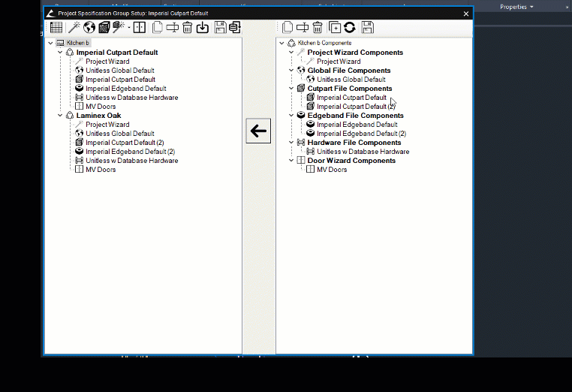Image resolution: width=572 pixels, height=392 pixels.
Task: Click the import download icon in left toolbar
Action: click(202, 28)
